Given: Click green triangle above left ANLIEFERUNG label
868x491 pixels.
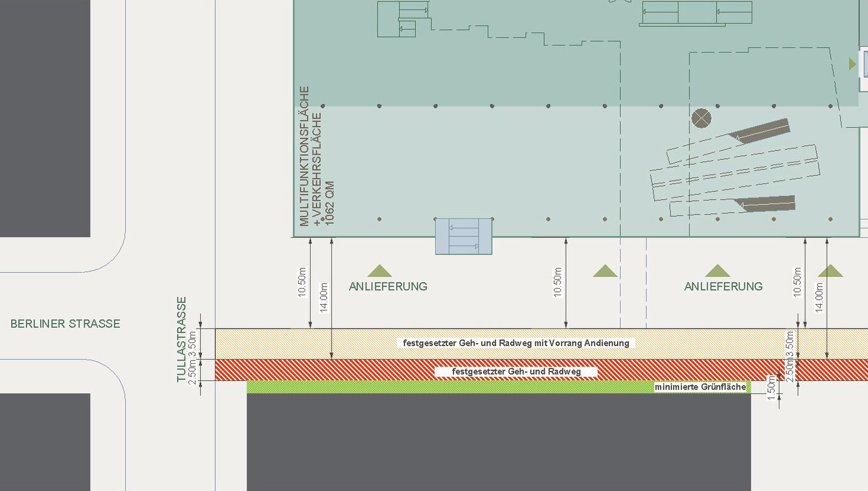Looking at the screenshot, I should click(x=379, y=271).
